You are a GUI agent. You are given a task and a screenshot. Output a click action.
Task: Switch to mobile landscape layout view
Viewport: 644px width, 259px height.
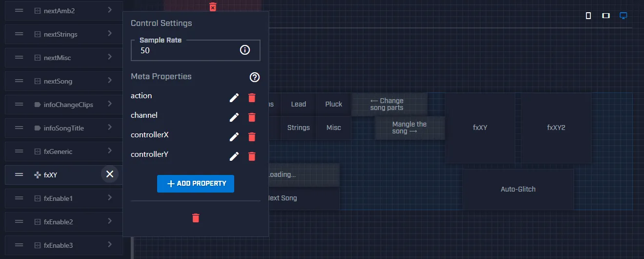(606, 16)
